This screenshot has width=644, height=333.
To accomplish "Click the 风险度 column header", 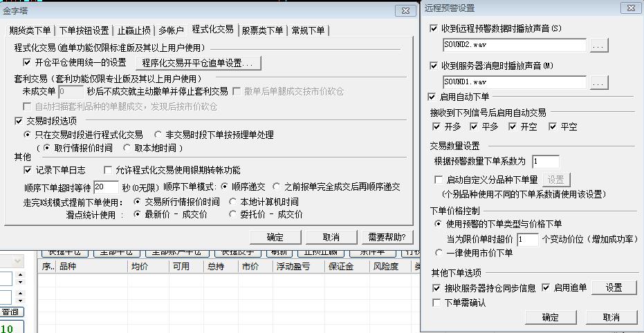I will point(385,266).
